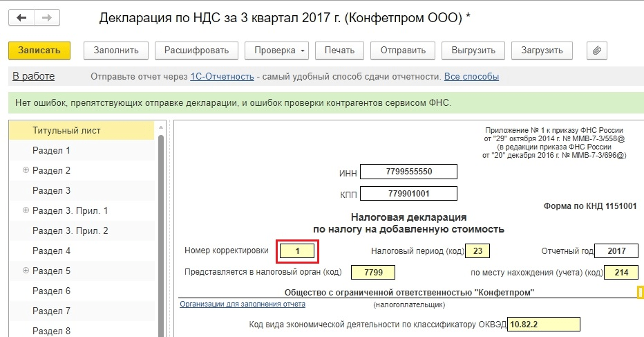Viewport: 644px width, 337px height.
Task: Click the Расшифровать button
Action: [x=196, y=51]
